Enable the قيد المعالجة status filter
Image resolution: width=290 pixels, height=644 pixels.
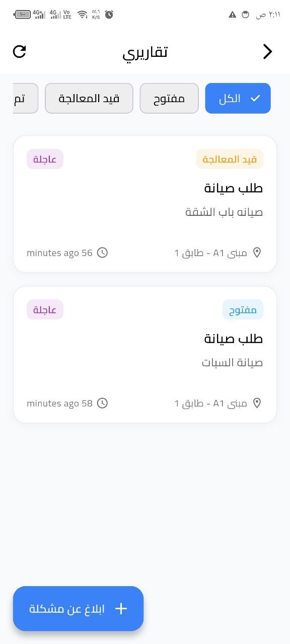click(x=89, y=98)
